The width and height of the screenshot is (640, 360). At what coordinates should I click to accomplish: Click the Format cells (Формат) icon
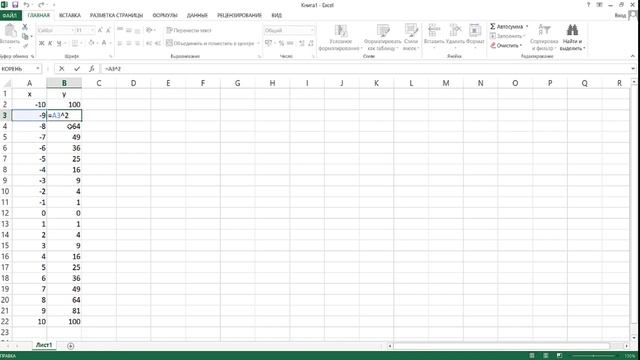coord(475,31)
